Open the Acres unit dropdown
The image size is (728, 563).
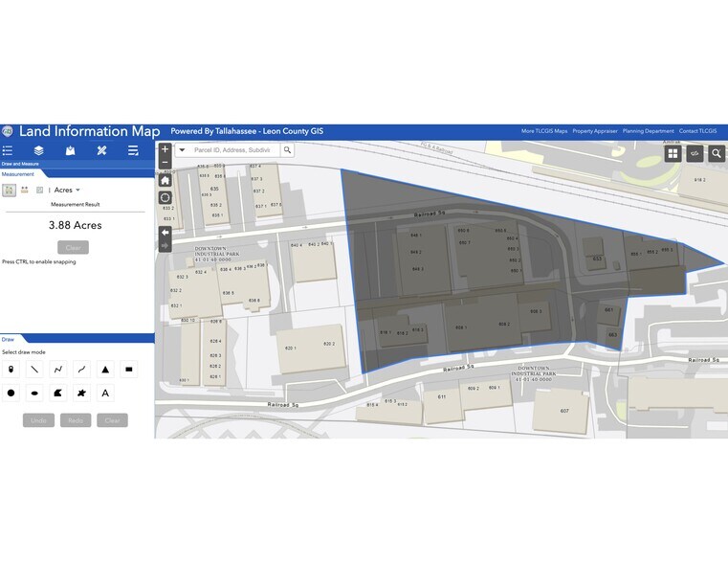67,190
